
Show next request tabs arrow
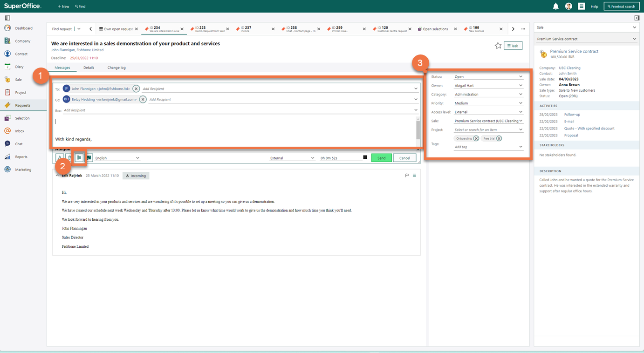(513, 29)
